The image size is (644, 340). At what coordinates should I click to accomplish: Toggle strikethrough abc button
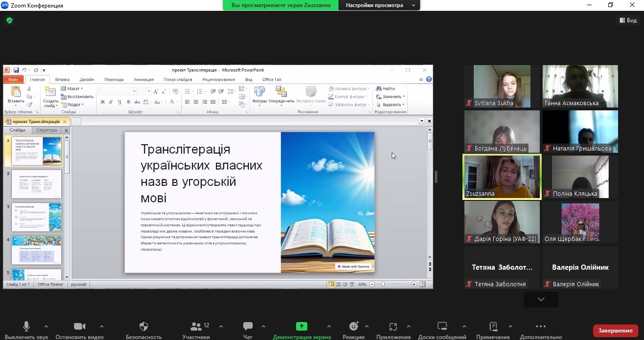pyautogui.click(x=138, y=102)
